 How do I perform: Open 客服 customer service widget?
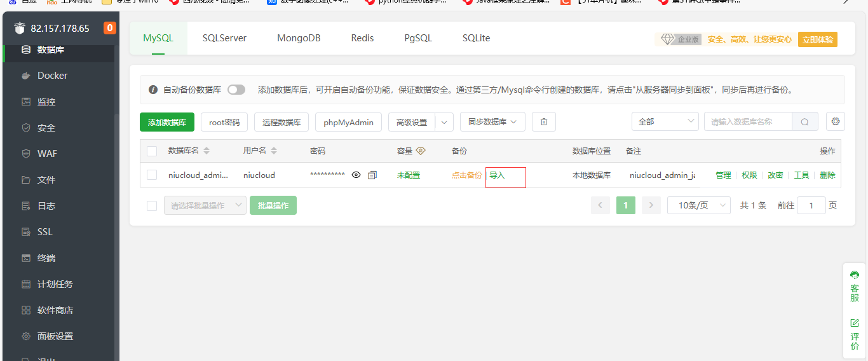(x=855, y=287)
